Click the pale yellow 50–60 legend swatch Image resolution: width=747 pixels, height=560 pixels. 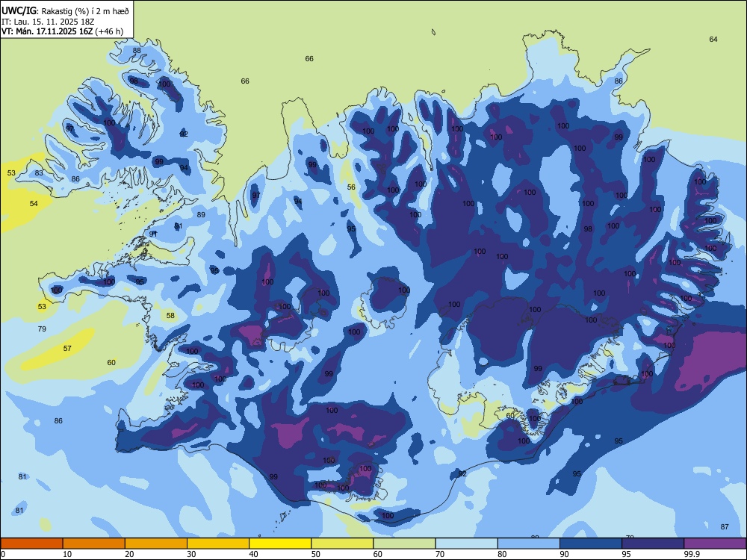pos(342,544)
